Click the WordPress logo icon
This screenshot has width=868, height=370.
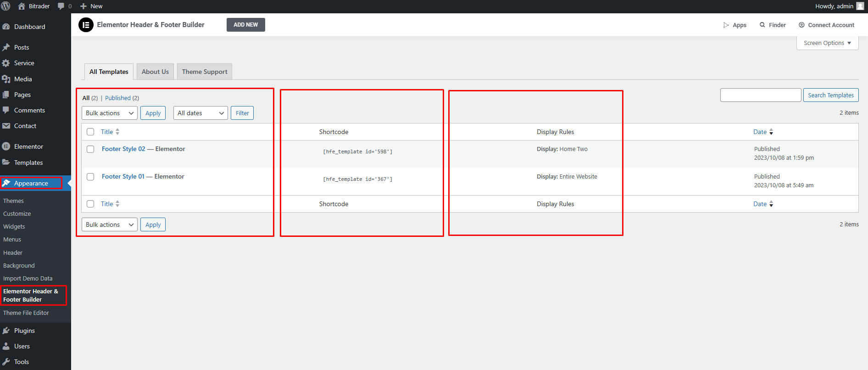tap(6, 6)
